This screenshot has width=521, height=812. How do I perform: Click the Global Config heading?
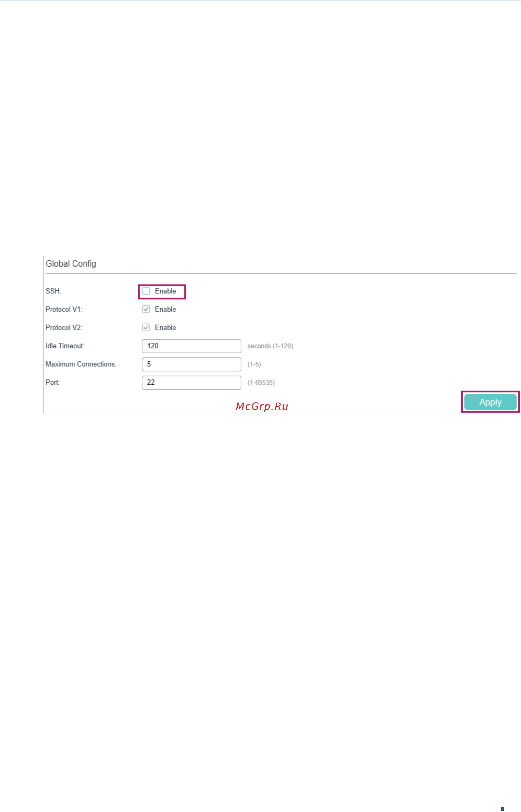click(71, 264)
